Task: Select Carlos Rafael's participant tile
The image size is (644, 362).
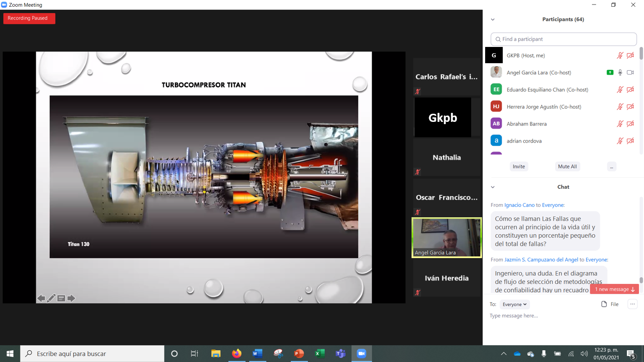Action: click(447, 77)
